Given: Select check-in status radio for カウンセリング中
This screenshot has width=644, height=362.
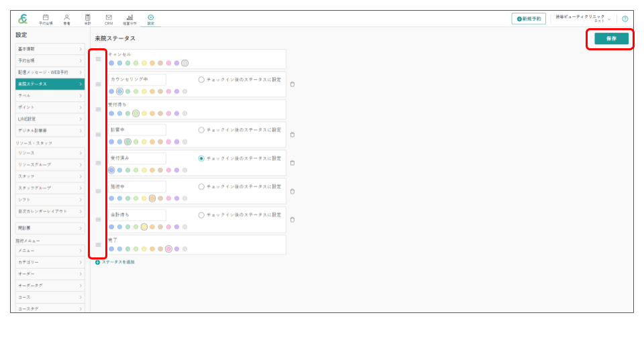Looking at the screenshot, I should point(201,80).
